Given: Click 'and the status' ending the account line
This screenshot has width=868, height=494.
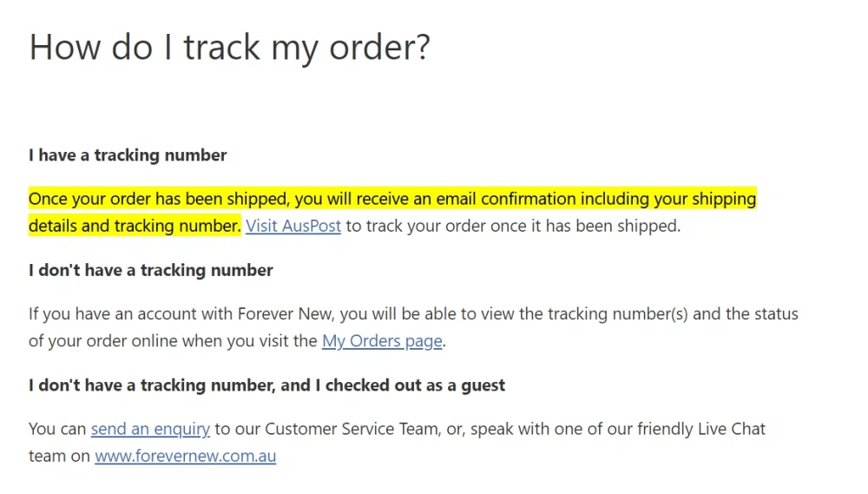Looking at the screenshot, I should 746,314.
